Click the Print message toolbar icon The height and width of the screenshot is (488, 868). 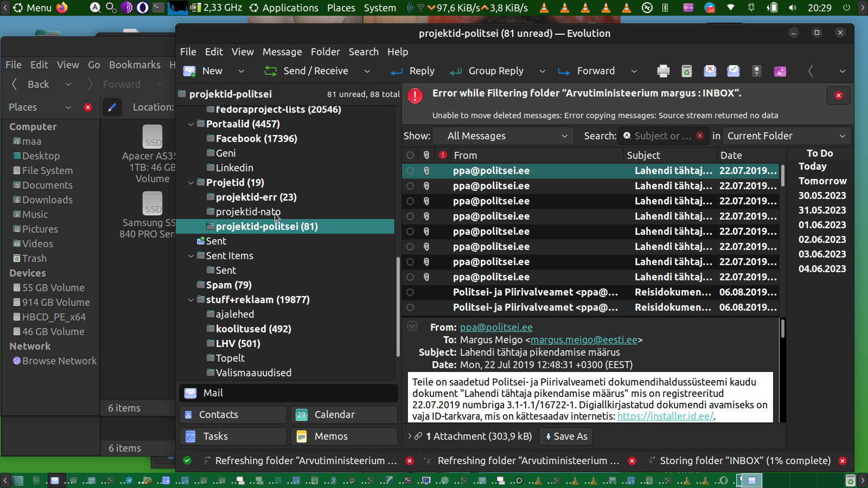point(663,71)
